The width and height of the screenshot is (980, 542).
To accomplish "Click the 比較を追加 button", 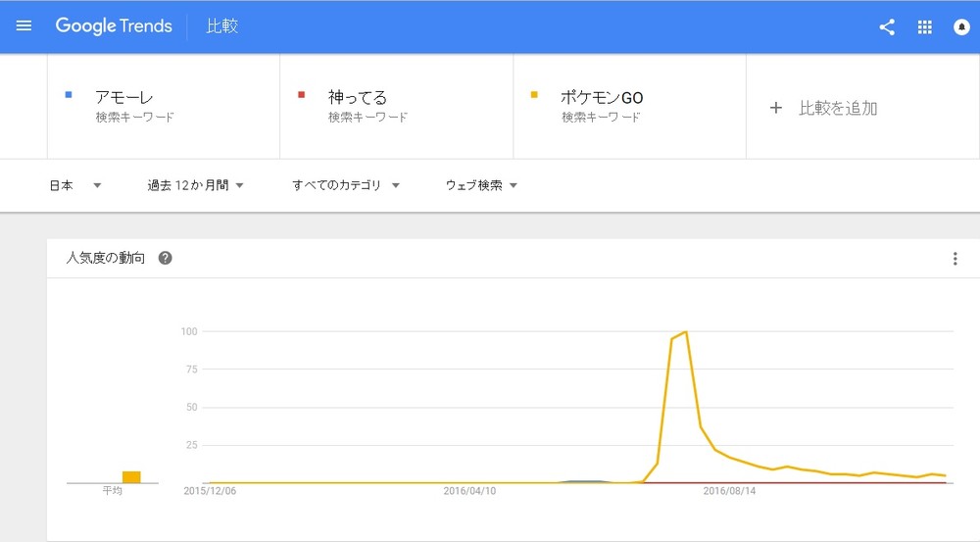I will point(837,108).
